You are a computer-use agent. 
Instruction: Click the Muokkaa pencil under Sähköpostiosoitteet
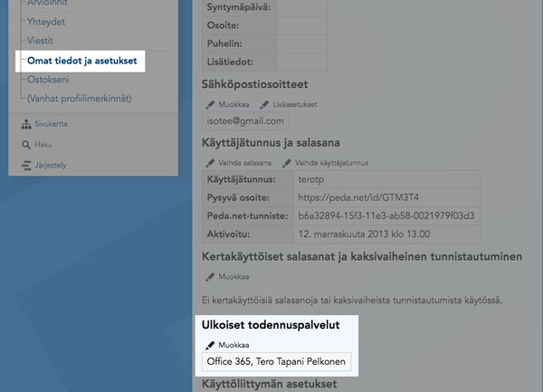211,105
